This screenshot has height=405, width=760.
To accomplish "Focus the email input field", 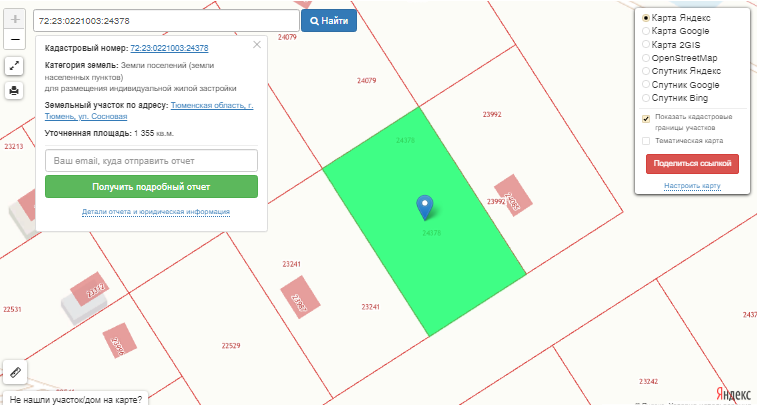I will pyautogui.click(x=151, y=160).
